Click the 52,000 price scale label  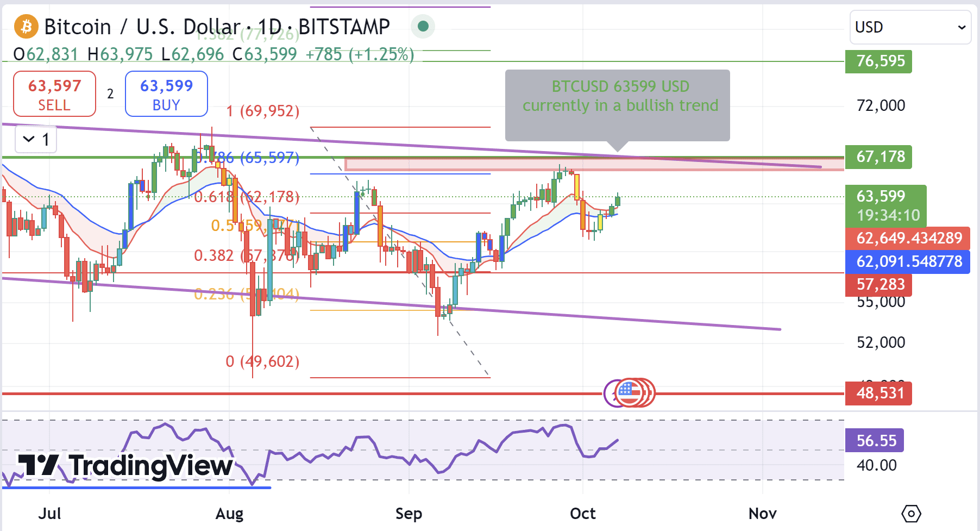point(881,342)
